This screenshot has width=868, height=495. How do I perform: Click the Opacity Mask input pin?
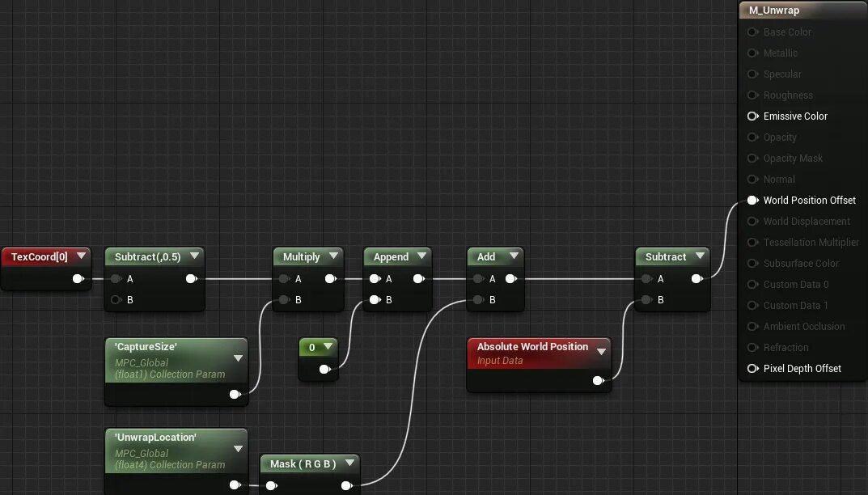(x=753, y=159)
